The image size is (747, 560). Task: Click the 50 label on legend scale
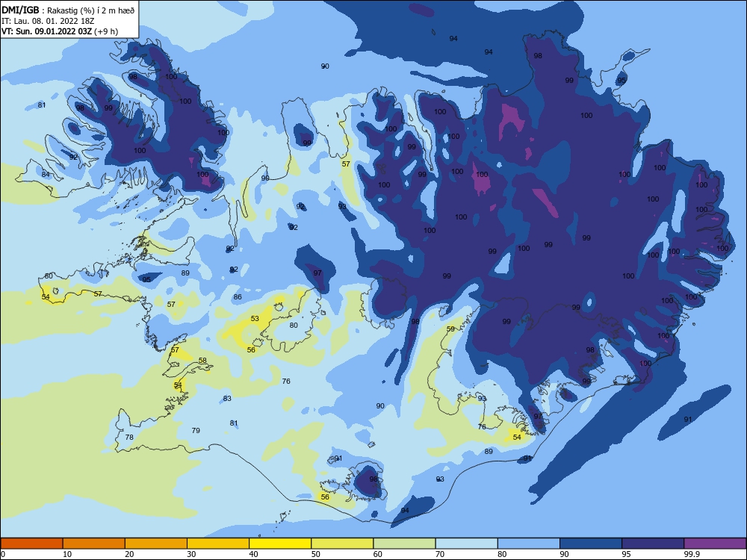tap(315, 554)
